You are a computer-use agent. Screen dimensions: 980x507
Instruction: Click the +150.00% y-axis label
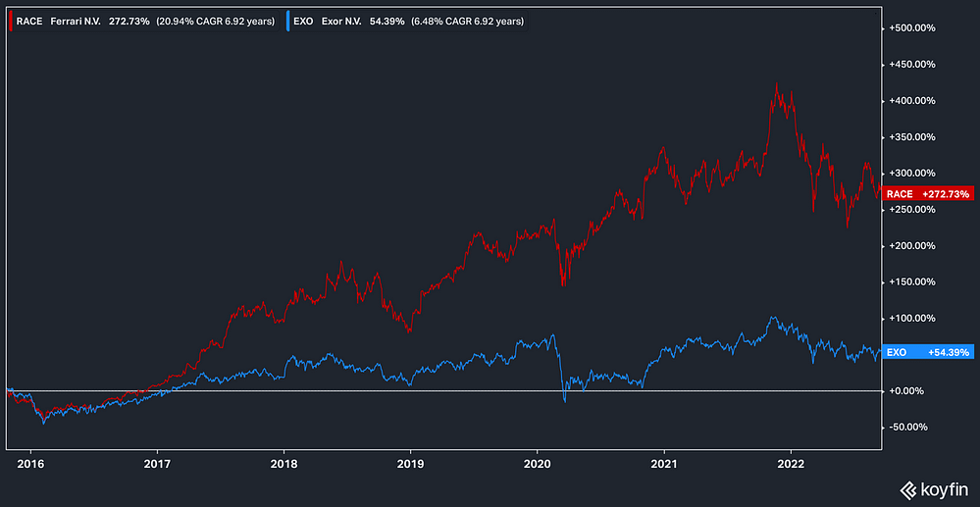(x=912, y=282)
